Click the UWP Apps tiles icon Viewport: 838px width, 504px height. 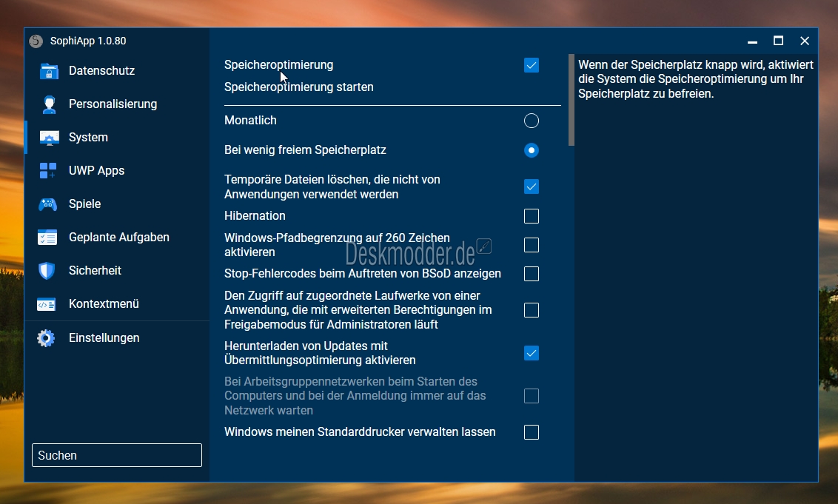48,170
